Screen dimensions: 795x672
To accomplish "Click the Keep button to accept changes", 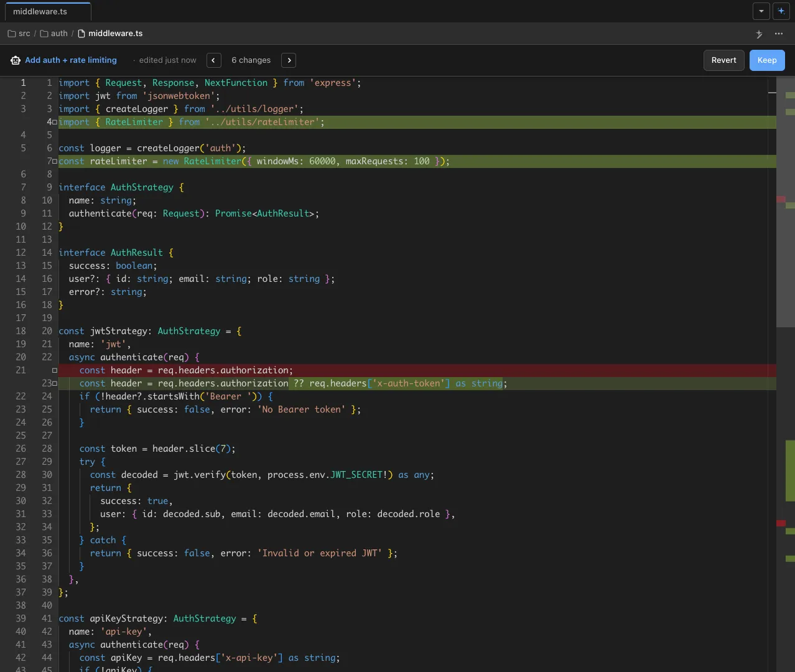I will coord(766,60).
